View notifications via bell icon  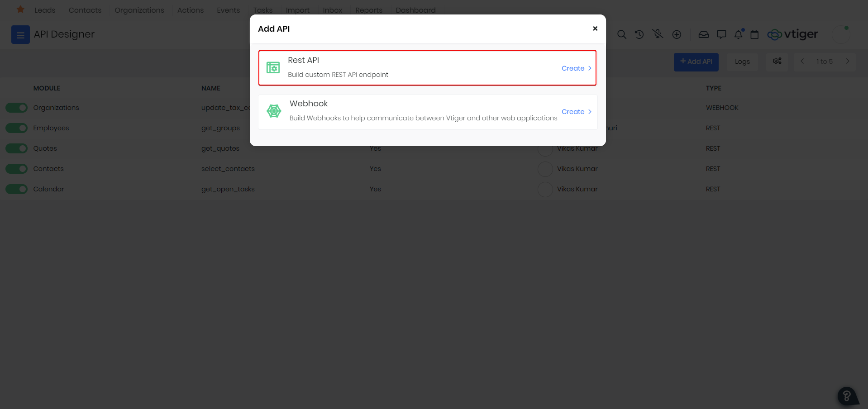[738, 34]
